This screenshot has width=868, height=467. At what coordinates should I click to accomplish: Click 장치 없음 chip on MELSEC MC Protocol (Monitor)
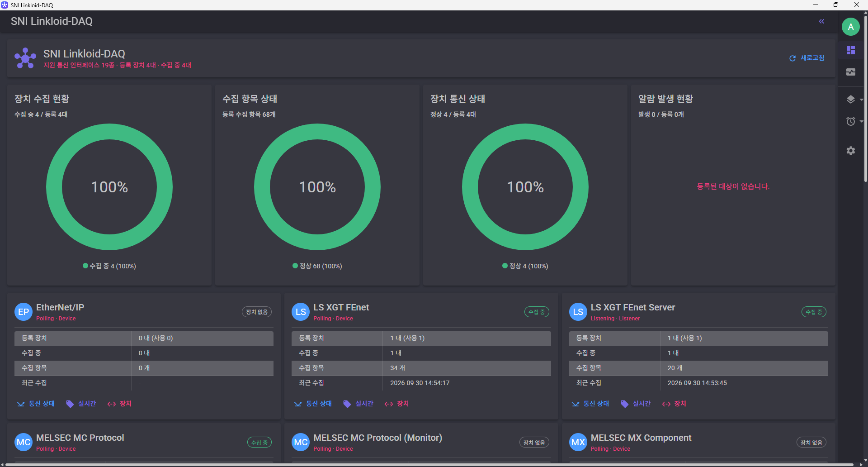click(534, 442)
